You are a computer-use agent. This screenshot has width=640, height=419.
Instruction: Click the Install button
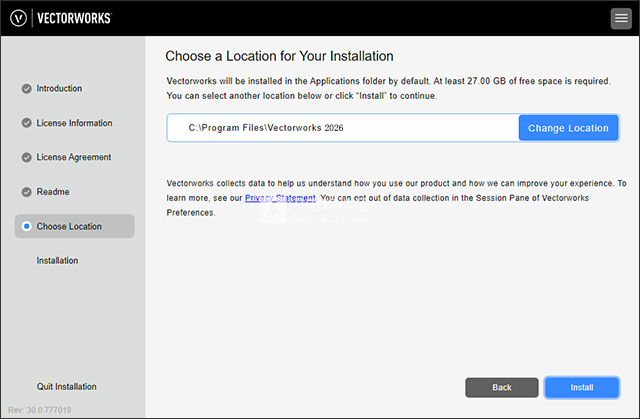coord(582,387)
